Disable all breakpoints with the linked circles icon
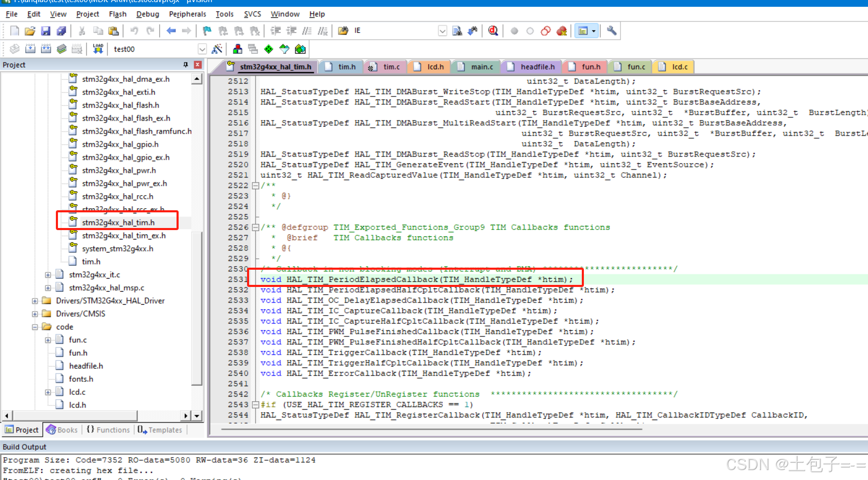 pos(546,31)
